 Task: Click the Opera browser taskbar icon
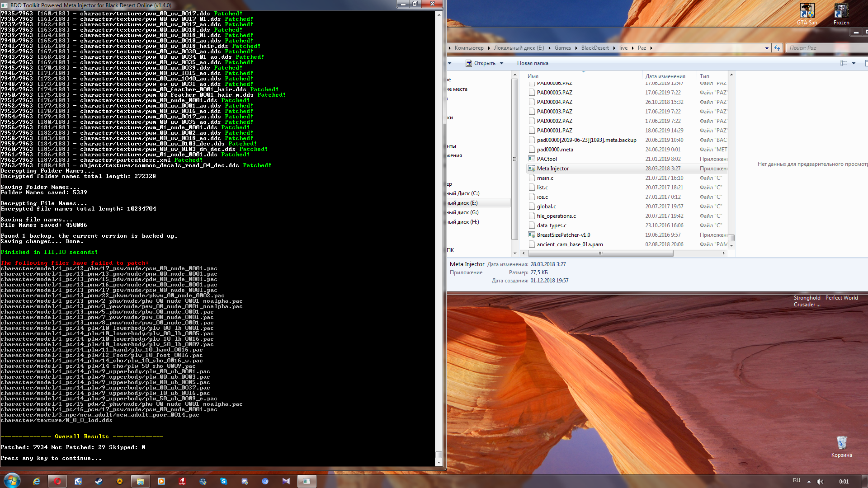coord(57,481)
